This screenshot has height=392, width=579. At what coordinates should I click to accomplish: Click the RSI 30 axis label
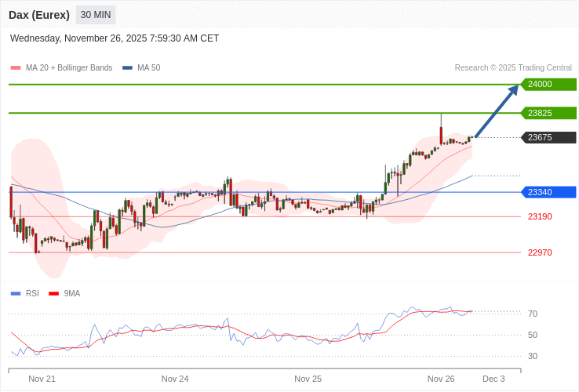point(533,356)
